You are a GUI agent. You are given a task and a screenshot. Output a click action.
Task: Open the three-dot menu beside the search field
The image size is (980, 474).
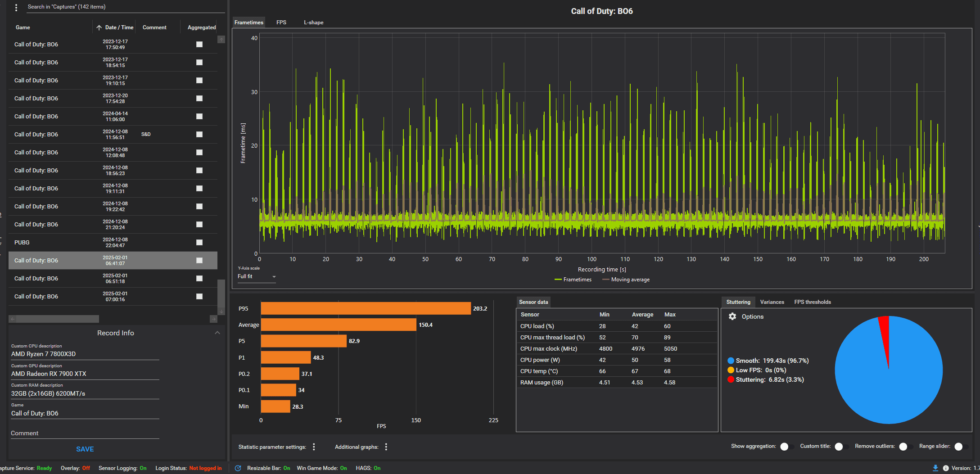tap(16, 7)
